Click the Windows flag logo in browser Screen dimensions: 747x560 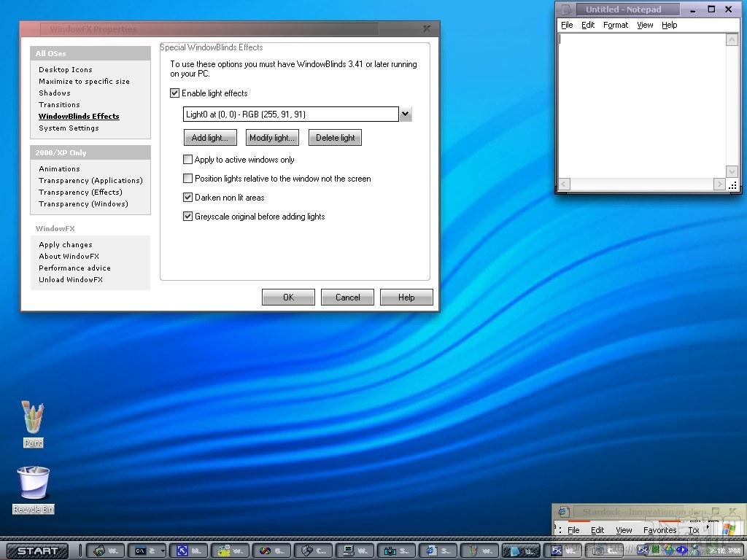[729, 529]
